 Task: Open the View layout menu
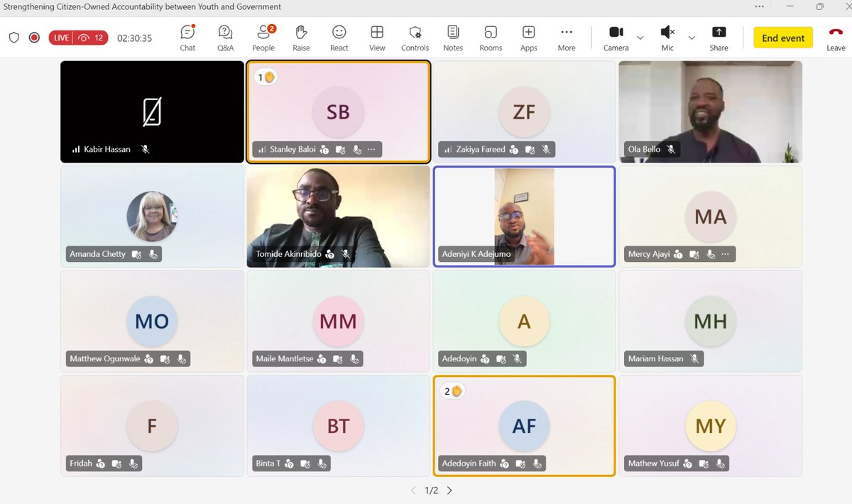click(x=377, y=38)
